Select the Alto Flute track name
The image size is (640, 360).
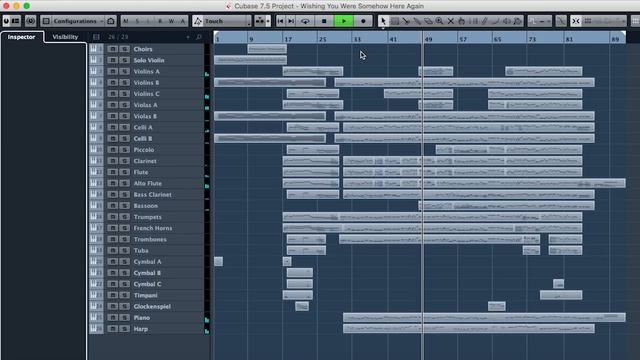[148, 183]
